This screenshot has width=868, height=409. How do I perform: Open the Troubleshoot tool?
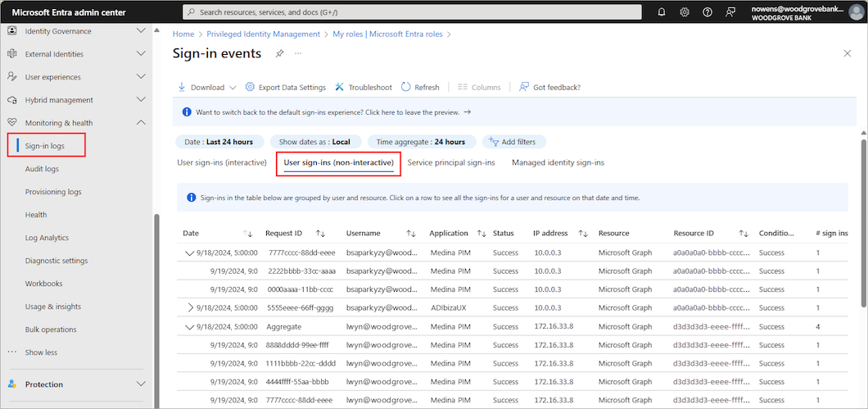364,87
